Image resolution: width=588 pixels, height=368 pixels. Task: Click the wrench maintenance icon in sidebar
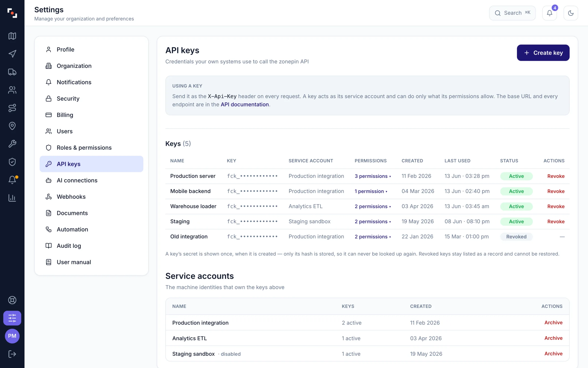[12, 144]
